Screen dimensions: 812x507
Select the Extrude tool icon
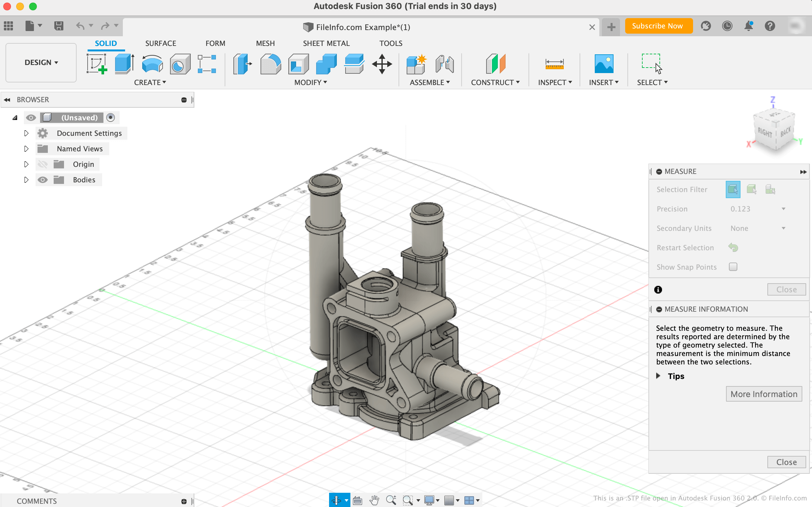pyautogui.click(x=124, y=64)
